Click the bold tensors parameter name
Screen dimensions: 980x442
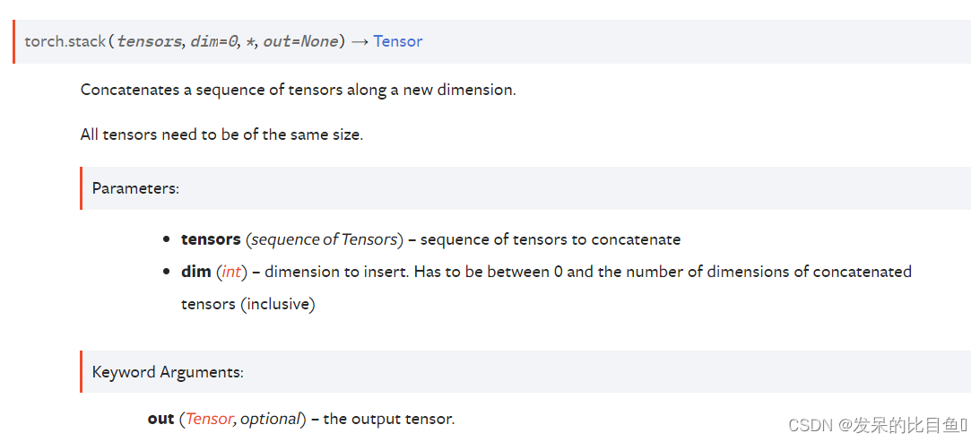pos(211,239)
